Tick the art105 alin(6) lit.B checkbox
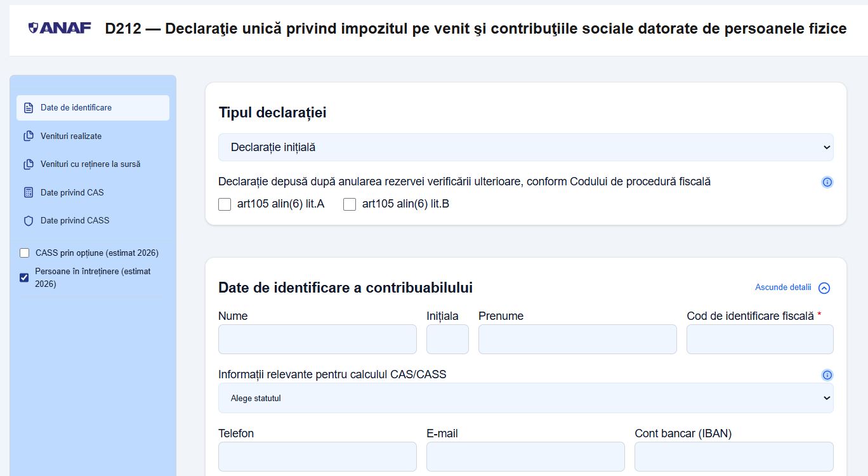 point(350,204)
